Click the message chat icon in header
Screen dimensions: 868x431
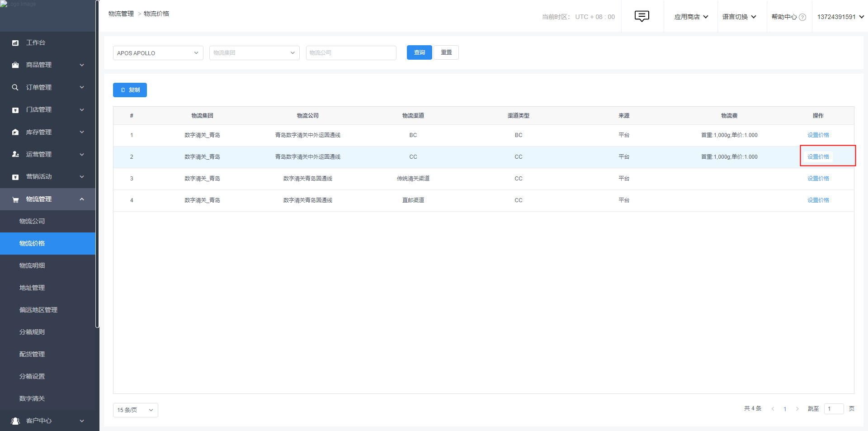(642, 16)
